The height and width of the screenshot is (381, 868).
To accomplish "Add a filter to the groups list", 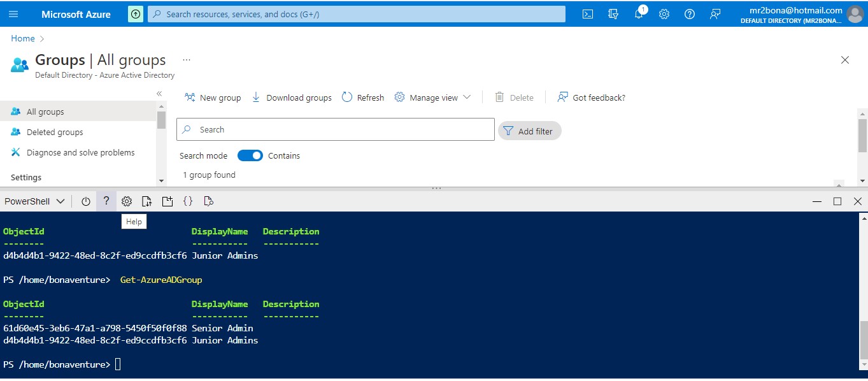I will (529, 130).
